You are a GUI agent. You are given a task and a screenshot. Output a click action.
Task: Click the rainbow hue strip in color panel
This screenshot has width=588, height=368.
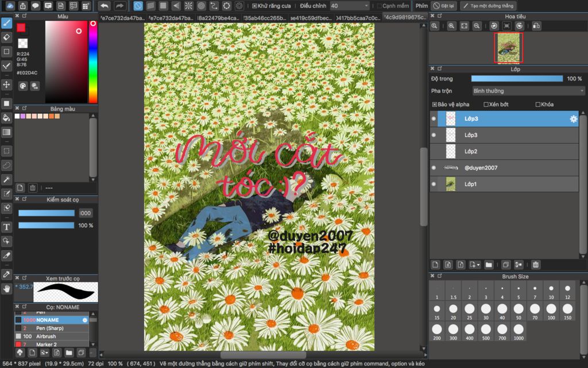(x=93, y=62)
